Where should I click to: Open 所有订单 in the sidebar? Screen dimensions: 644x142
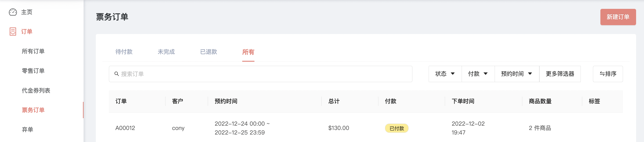click(33, 51)
